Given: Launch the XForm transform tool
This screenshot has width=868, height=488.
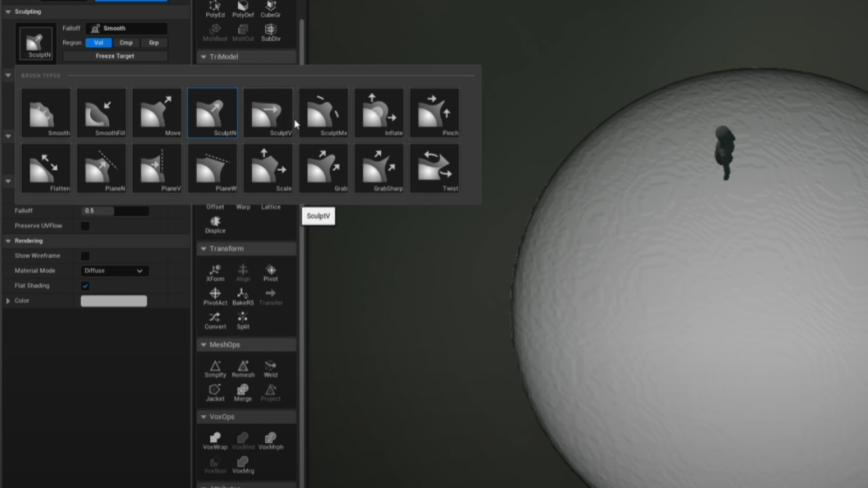Looking at the screenshot, I should click(x=215, y=273).
